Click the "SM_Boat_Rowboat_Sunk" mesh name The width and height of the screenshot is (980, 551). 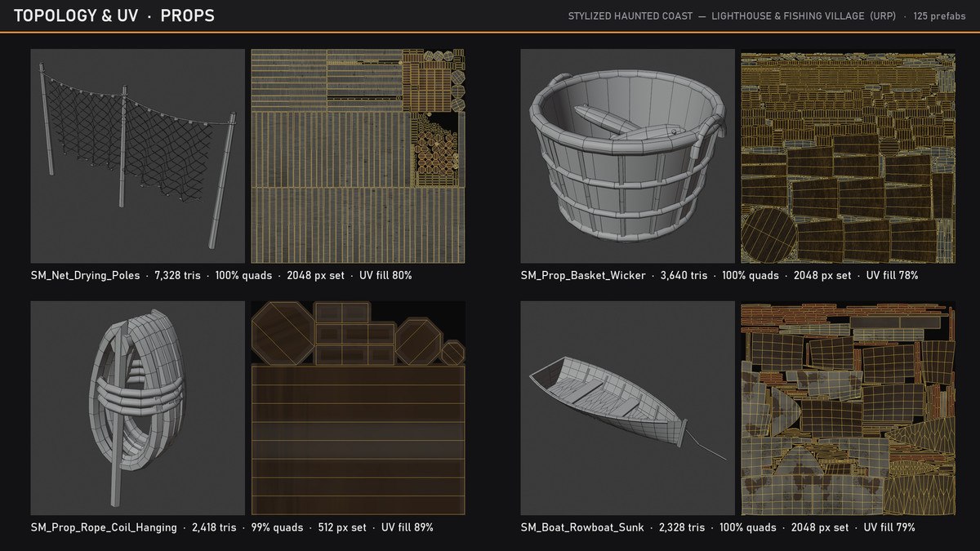point(582,528)
